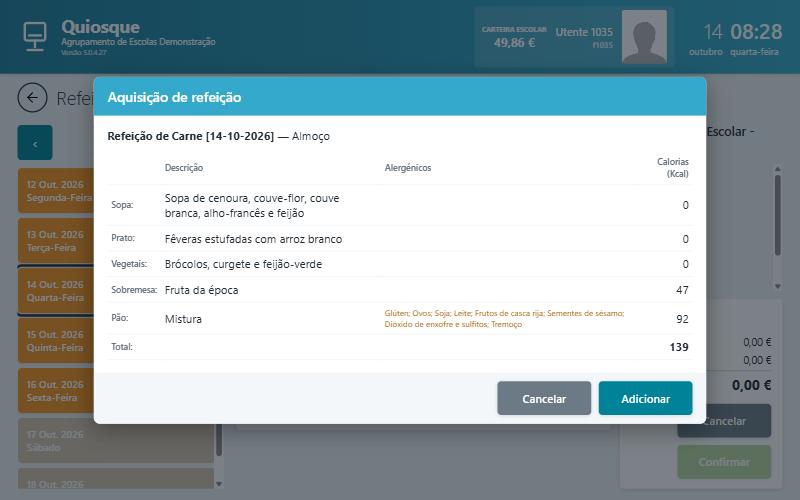
Task: Click the Calorias (Kcal) column header
Action: 672,167
